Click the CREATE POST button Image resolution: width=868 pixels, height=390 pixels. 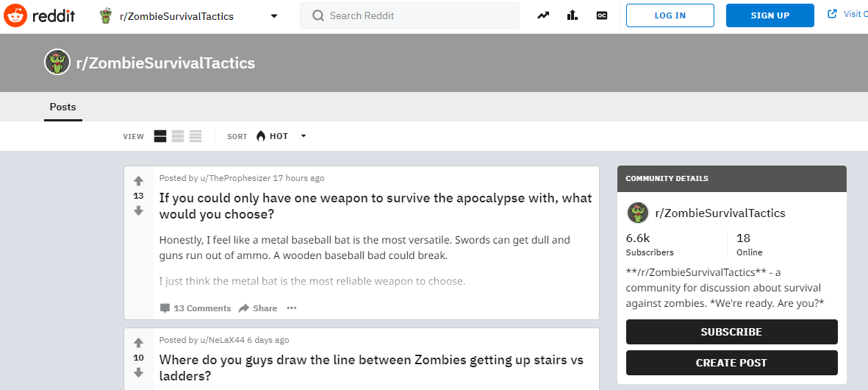pos(731,363)
